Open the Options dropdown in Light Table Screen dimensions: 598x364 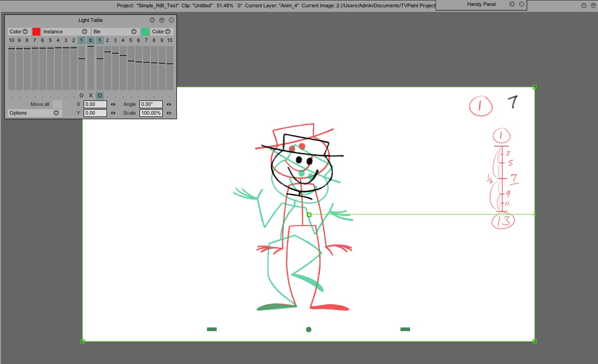35,113
